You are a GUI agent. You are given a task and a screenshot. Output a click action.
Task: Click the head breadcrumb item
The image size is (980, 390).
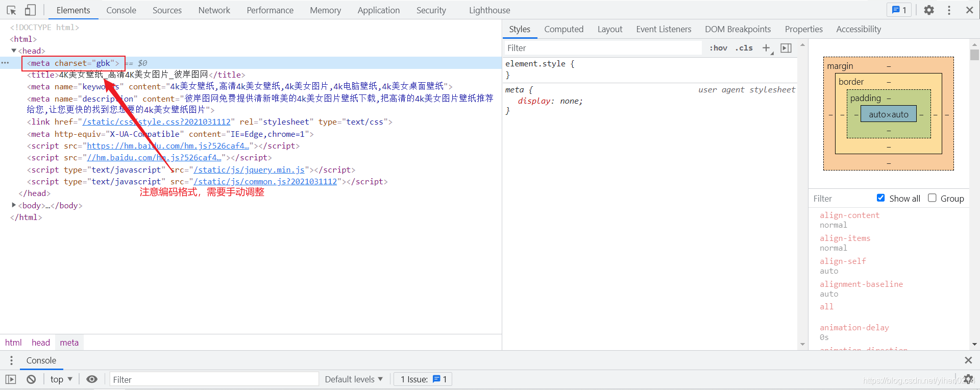tap(41, 343)
